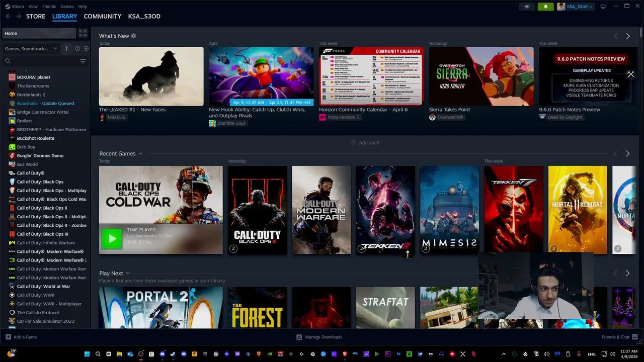This screenshot has height=362, width=644.
Task: Open File Explorer from taskbar
Action: click(119, 354)
